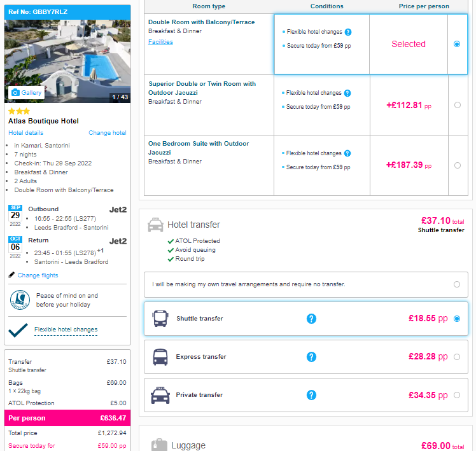The height and width of the screenshot is (451, 476).
Task: Select the Superior Double or Twin Room option
Action: point(457,105)
